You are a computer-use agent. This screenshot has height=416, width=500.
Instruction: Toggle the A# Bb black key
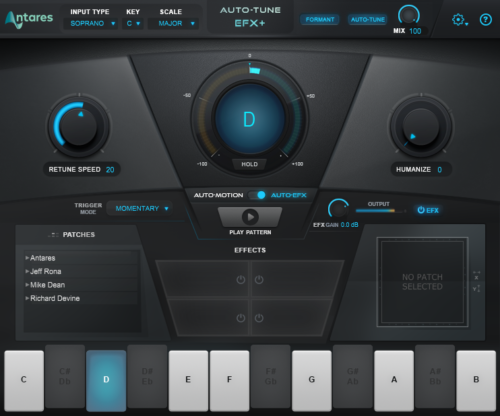click(x=435, y=376)
